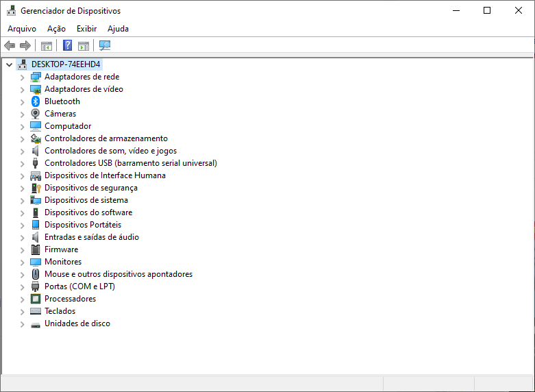Expand the Adaptadores de vídeo node
This screenshot has height=392, width=535.
(x=23, y=90)
